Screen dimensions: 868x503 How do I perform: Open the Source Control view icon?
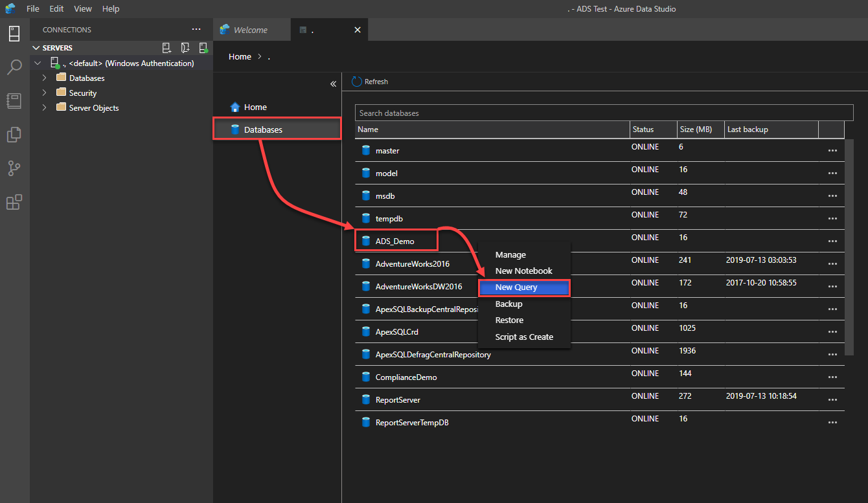[x=14, y=168]
